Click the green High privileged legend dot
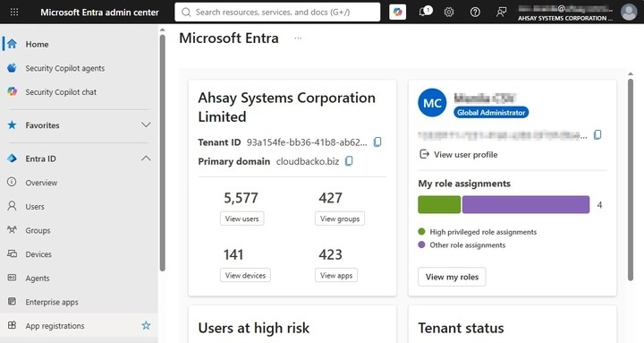 421,231
